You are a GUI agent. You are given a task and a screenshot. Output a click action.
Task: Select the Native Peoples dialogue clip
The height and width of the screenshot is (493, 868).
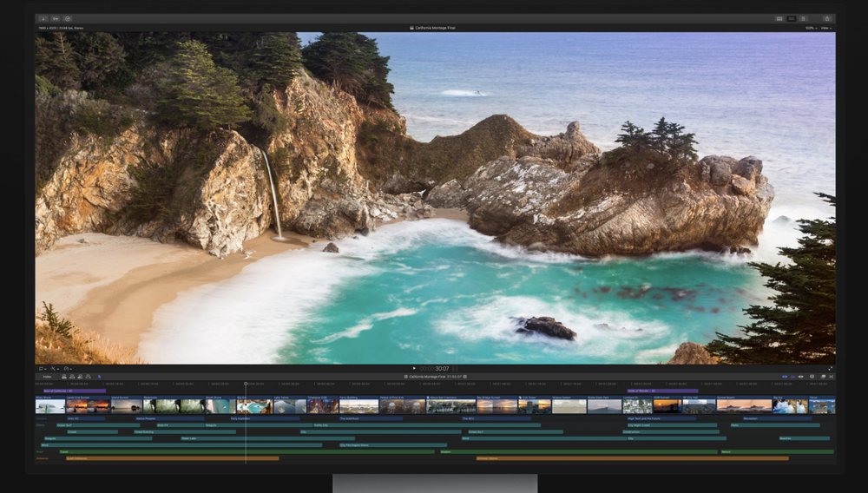170,419
